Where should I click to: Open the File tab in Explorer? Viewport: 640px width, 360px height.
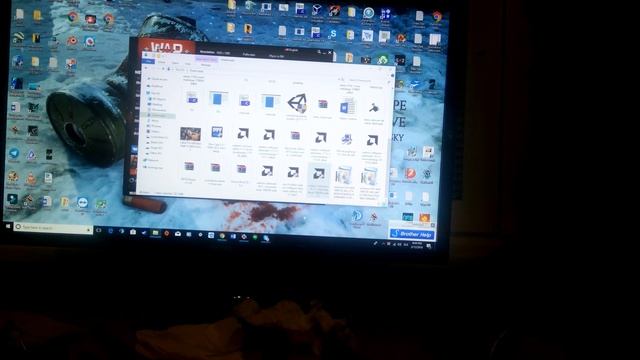coord(148,61)
